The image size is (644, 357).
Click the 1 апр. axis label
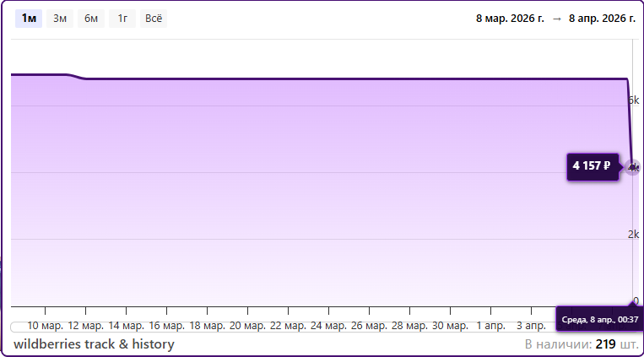coord(491,326)
